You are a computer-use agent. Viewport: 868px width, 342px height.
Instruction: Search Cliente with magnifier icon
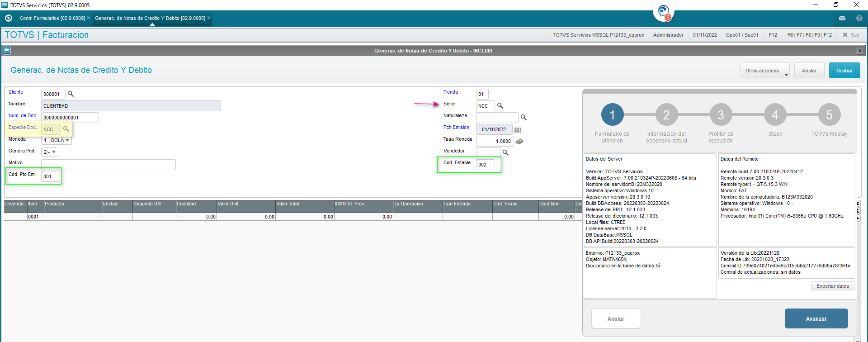coord(71,94)
